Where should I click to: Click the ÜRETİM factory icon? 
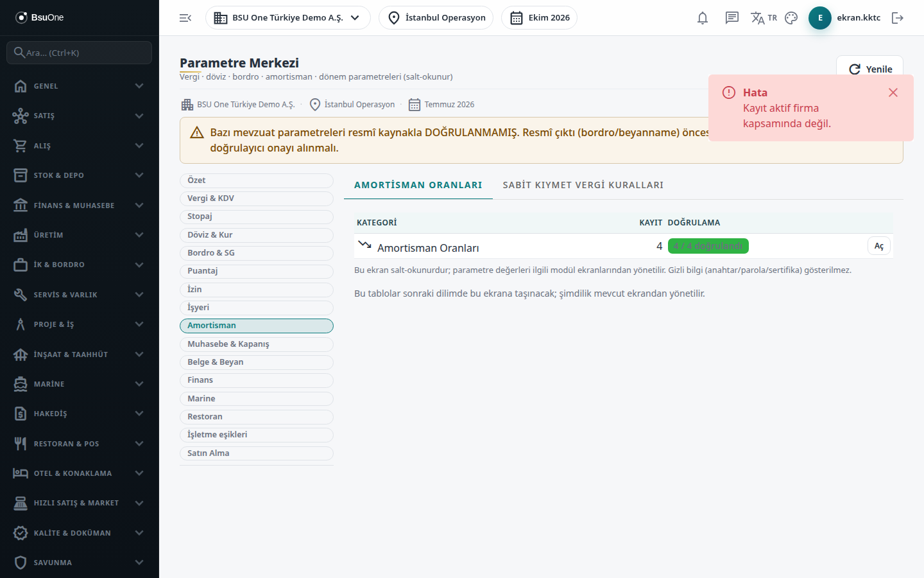21,235
